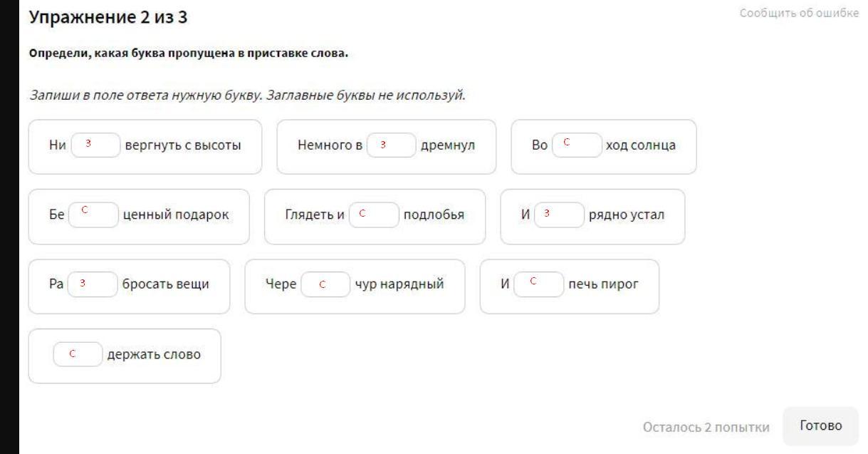Click the "Осталось 2 попытки" attempts counter

coord(706,427)
